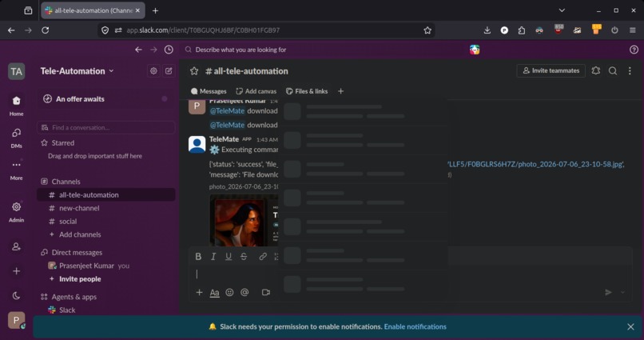Click Invite teammates button
644x340 pixels.
551,70
